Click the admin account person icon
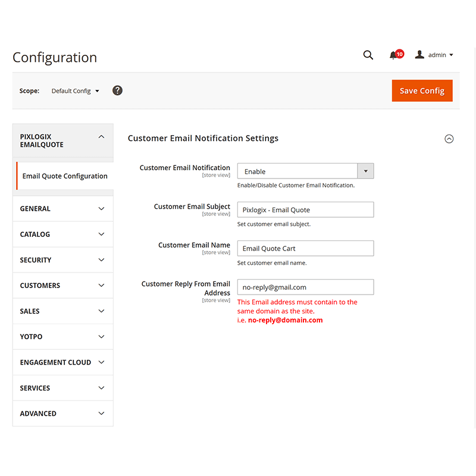 click(421, 55)
